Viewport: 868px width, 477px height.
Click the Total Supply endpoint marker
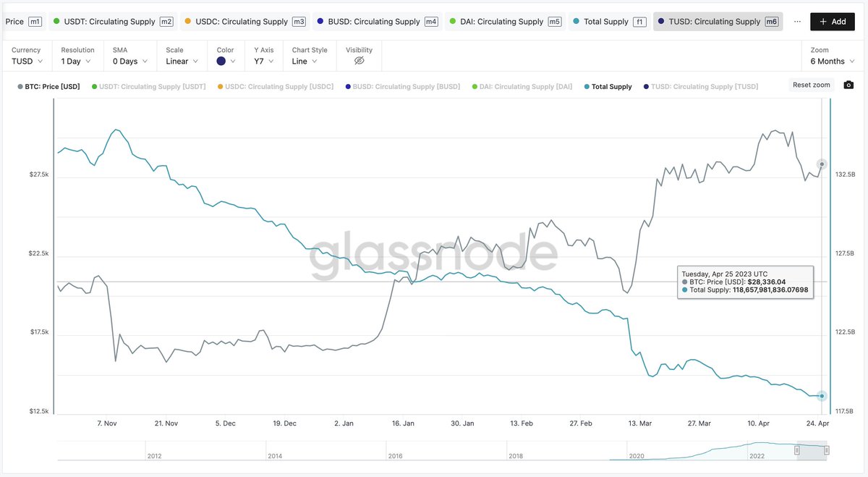tap(822, 396)
